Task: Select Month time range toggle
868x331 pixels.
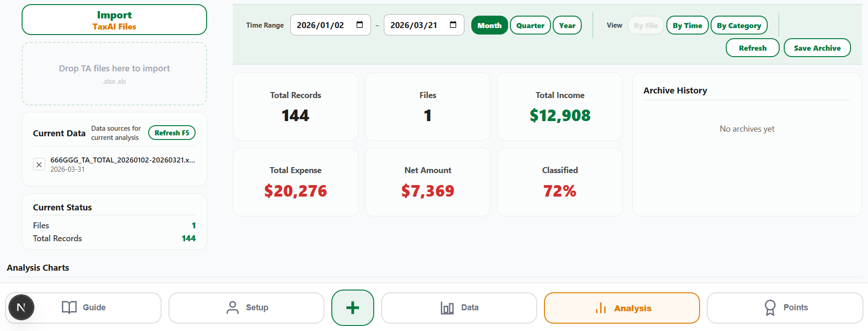Action: [x=489, y=25]
